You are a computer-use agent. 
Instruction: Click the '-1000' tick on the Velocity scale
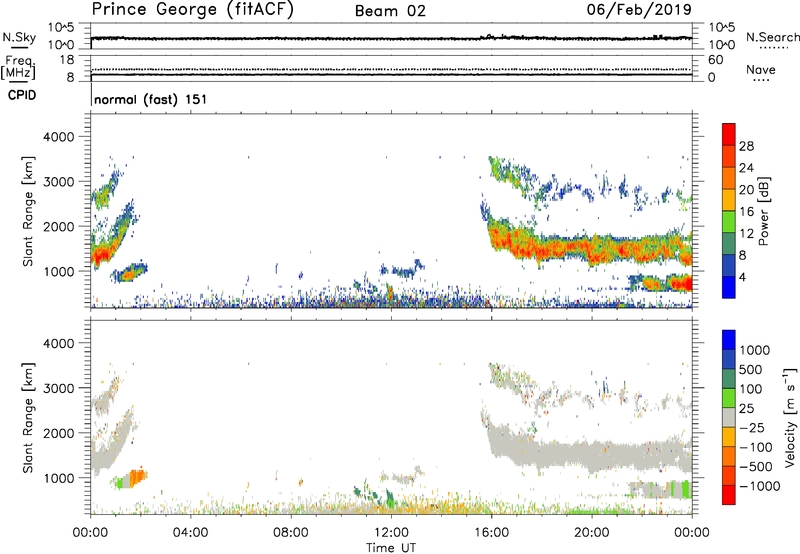point(760,486)
